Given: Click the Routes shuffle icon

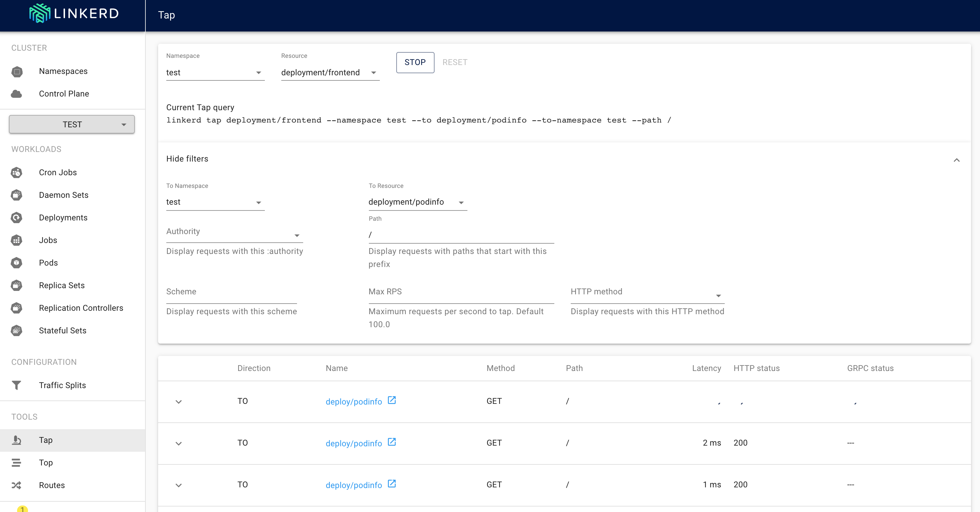Looking at the screenshot, I should point(16,485).
